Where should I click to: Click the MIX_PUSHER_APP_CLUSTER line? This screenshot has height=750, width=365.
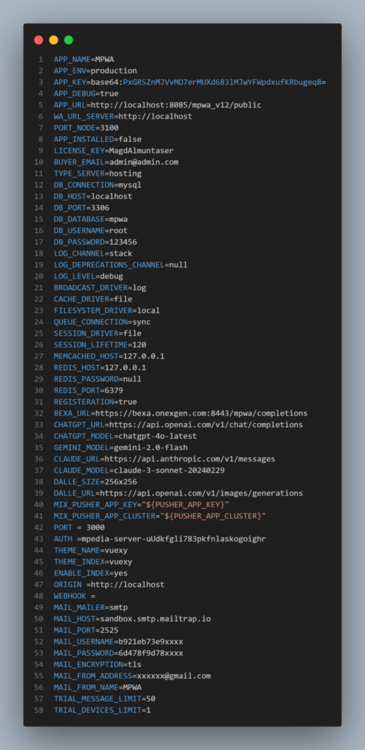160,517
